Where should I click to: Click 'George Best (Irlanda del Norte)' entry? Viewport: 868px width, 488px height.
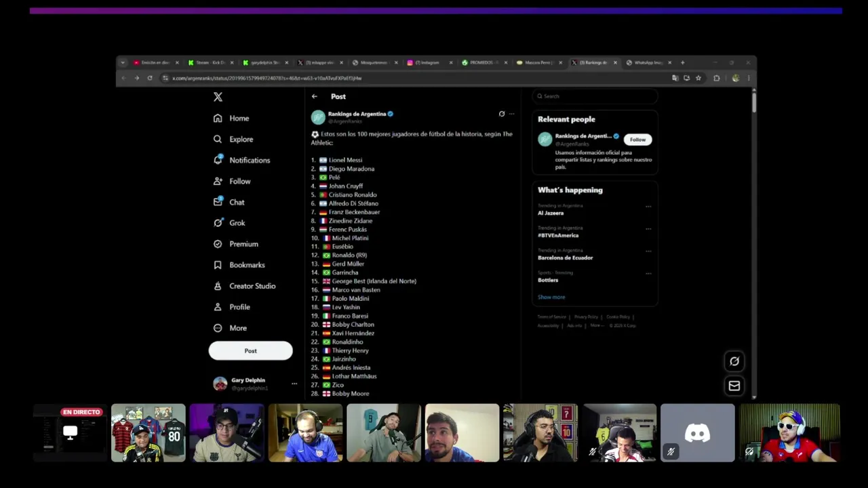click(374, 281)
